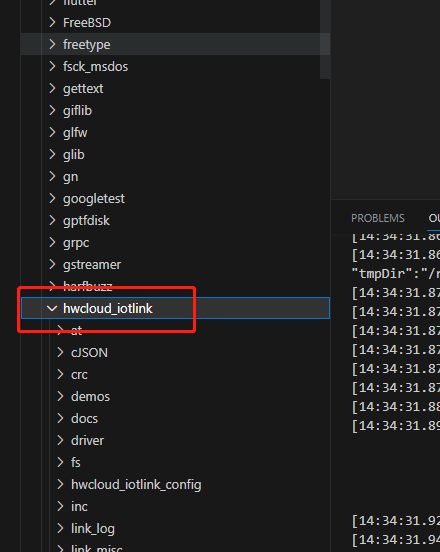Expand the hwcloud_iotlink_config subfolder chevron
This screenshot has height=552, width=440.
61,484
